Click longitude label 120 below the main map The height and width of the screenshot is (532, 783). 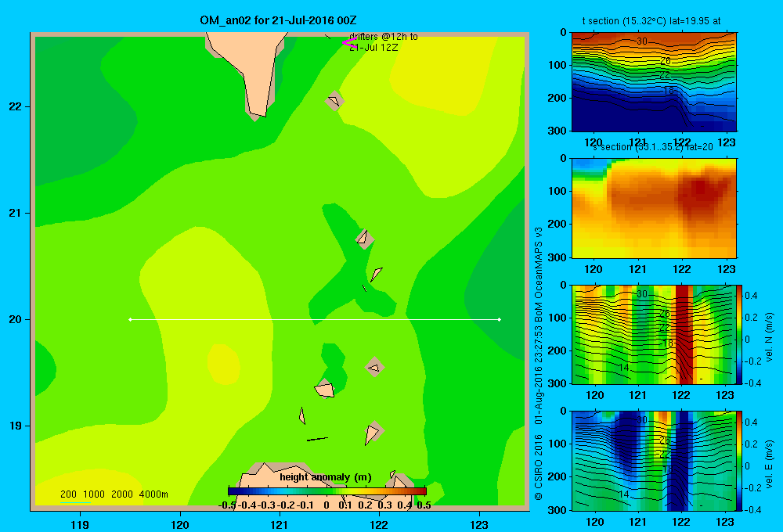point(180,524)
